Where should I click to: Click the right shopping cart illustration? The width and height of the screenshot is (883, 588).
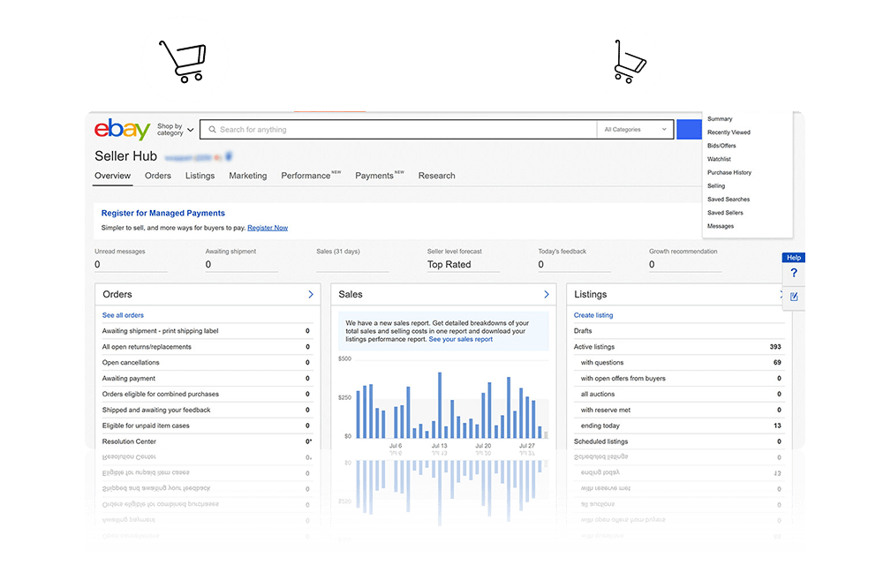[x=627, y=60]
